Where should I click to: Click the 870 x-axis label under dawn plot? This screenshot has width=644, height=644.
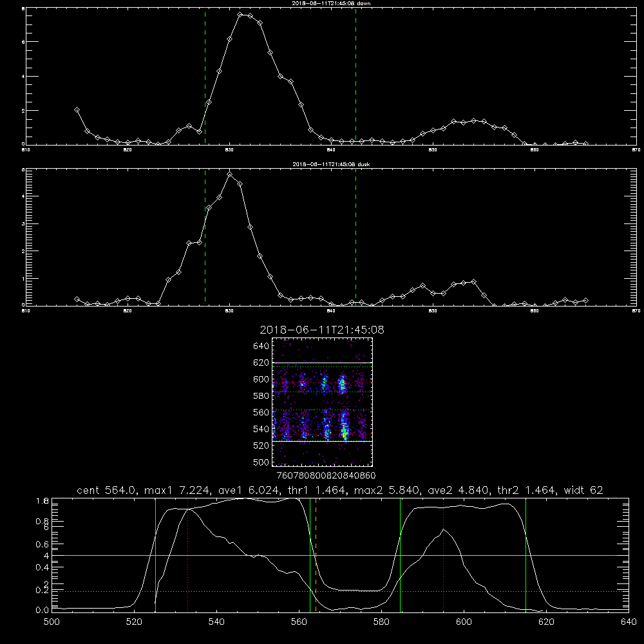point(636,150)
